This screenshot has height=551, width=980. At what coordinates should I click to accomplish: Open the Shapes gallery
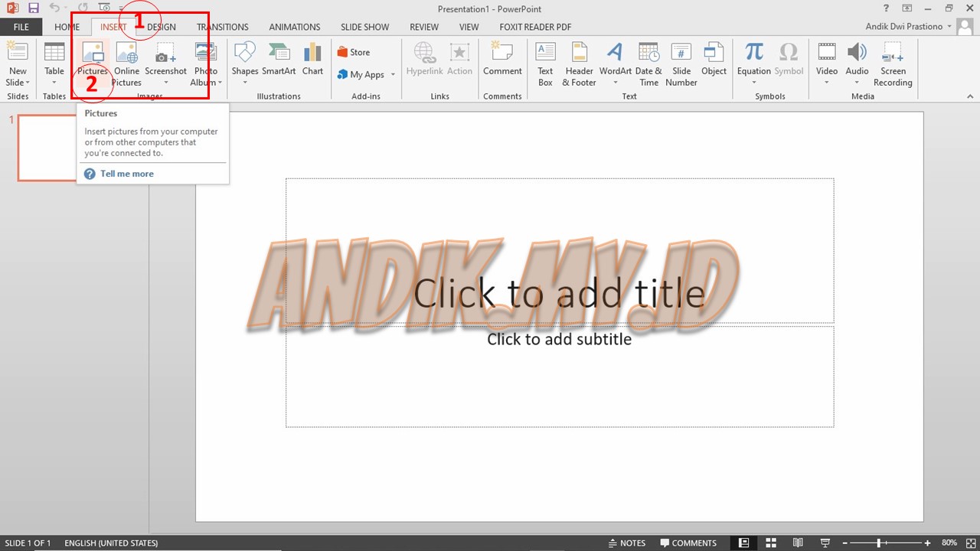click(245, 64)
